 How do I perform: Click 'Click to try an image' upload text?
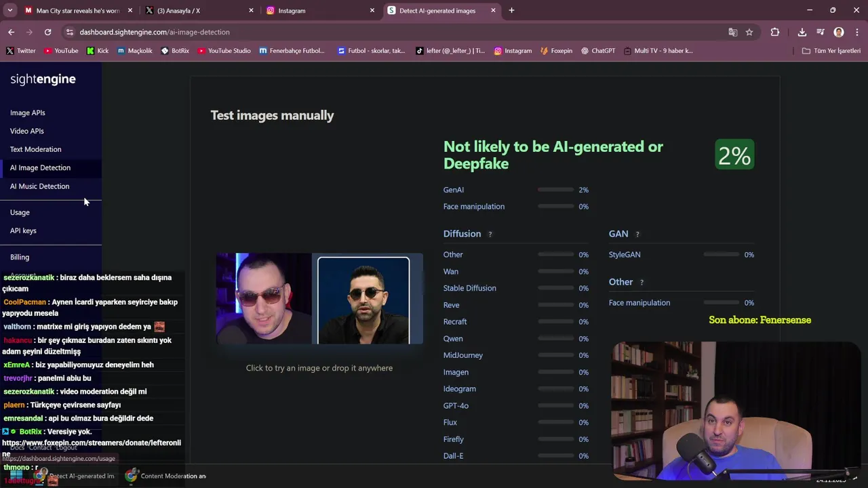pyautogui.click(x=319, y=368)
